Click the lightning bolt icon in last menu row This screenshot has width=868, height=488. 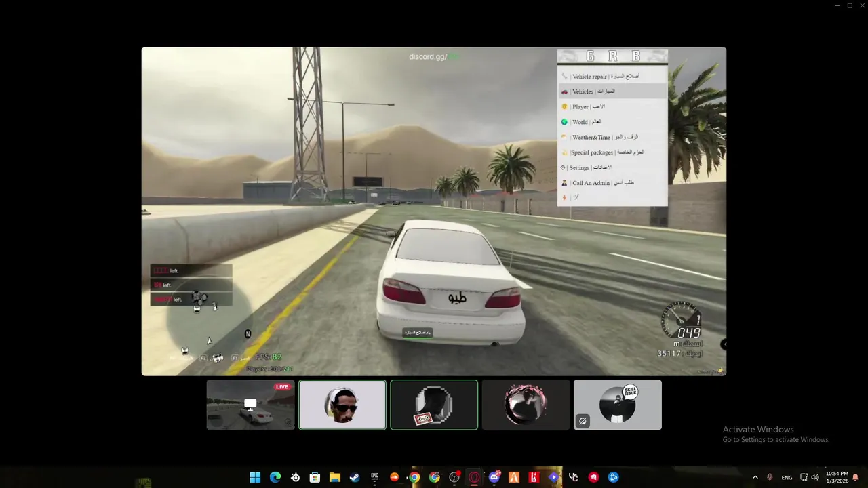point(564,198)
